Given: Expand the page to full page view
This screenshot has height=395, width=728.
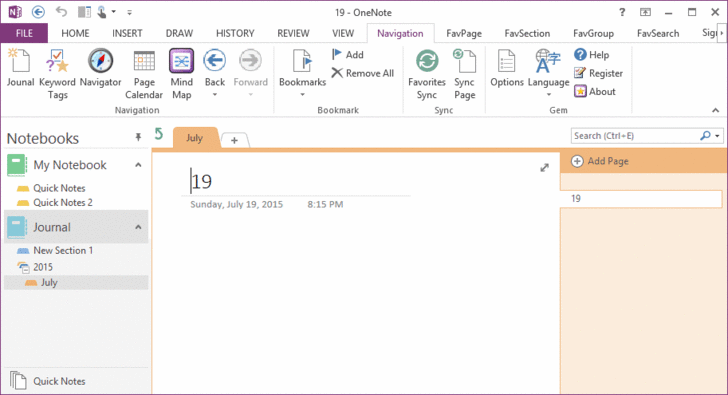Looking at the screenshot, I should click(x=545, y=168).
